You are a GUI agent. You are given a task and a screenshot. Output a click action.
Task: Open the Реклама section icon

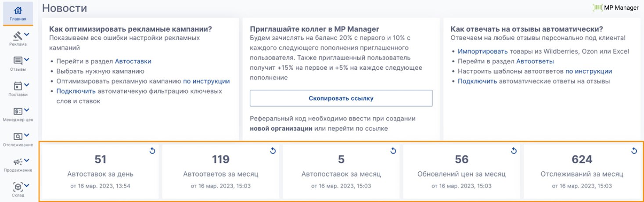18,36
